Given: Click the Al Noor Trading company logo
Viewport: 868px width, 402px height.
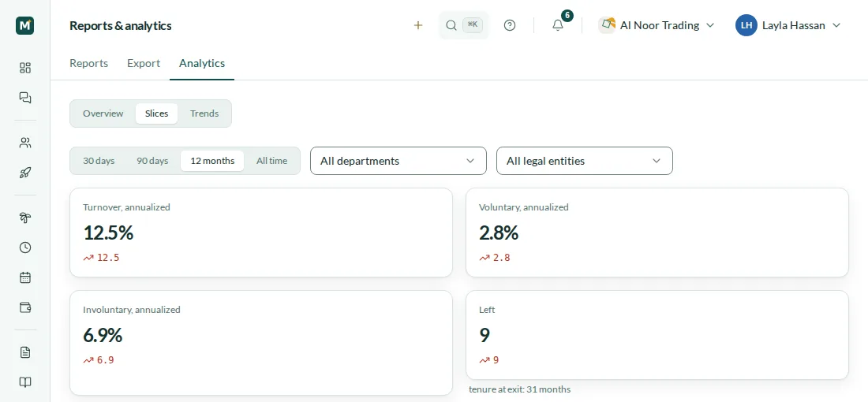Looking at the screenshot, I should (x=608, y=25).
